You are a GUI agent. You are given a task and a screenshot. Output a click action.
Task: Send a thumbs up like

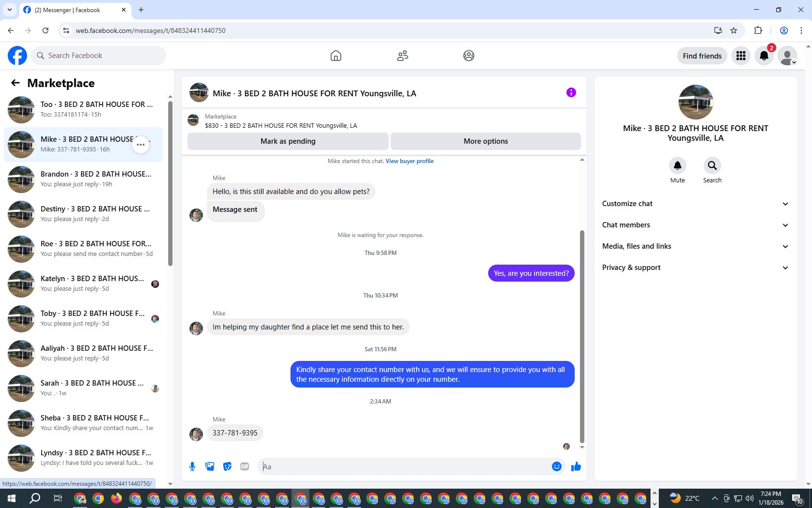click(576, 466)
